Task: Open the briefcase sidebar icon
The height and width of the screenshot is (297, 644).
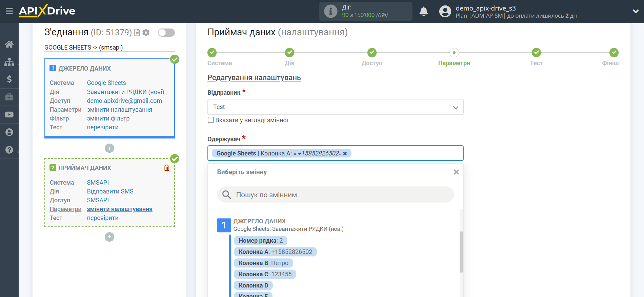Action: tap(9, 97)
